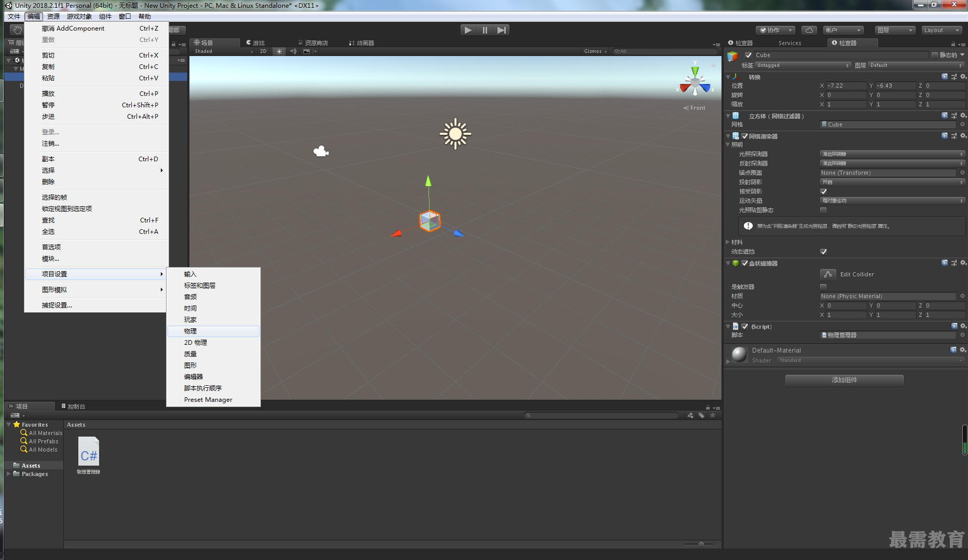
Task: Open the 游戏对象 menu
Action: coord(79,17)
